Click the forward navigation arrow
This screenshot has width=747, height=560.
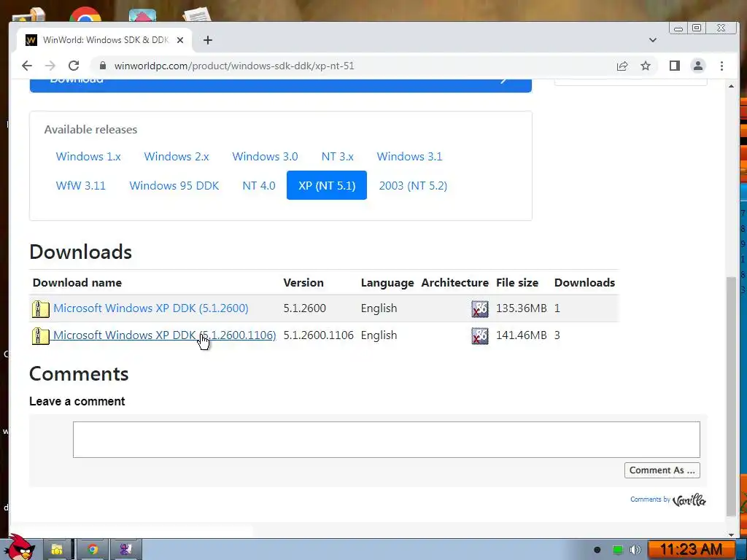click(x=50, y=66)
